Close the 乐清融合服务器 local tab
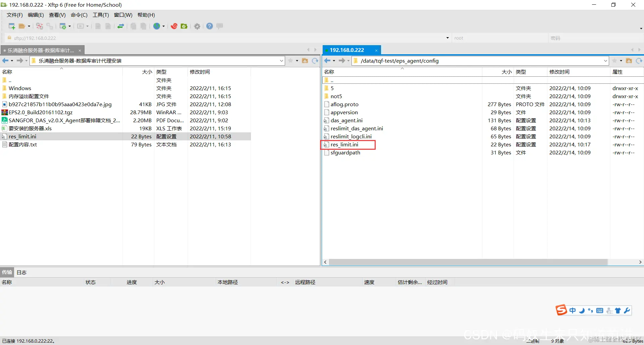Screen dimensions: 644x345 click(80, 51)
